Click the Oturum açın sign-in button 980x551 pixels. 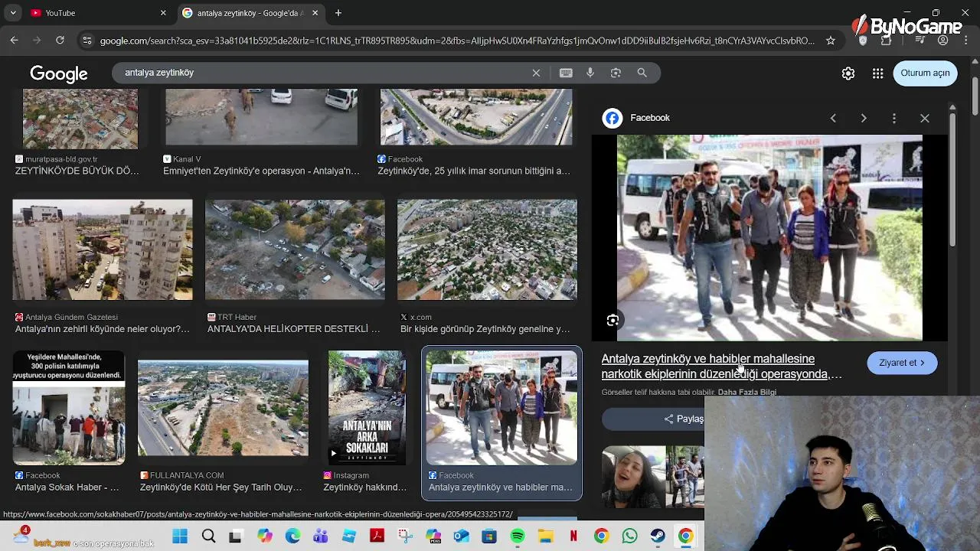(x=925, y=73)
